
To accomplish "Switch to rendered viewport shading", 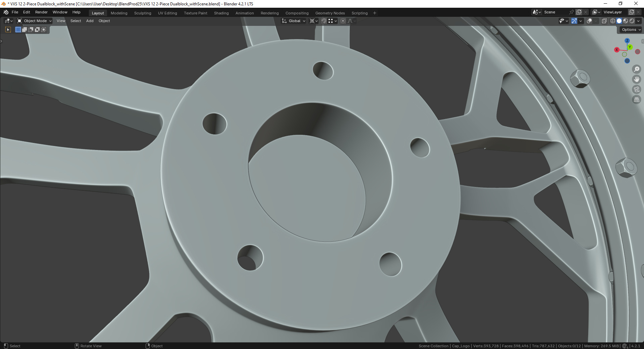I will (632, 21).
